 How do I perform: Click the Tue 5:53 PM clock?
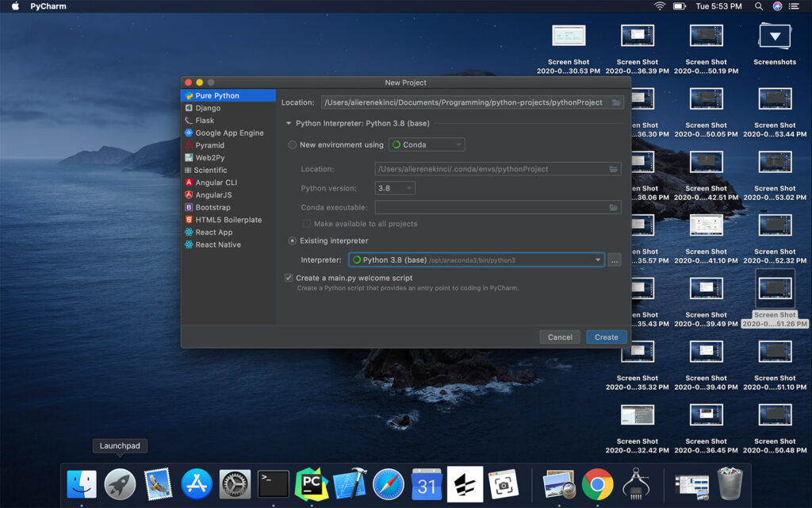pyautogui.click(x=718, y=6)
